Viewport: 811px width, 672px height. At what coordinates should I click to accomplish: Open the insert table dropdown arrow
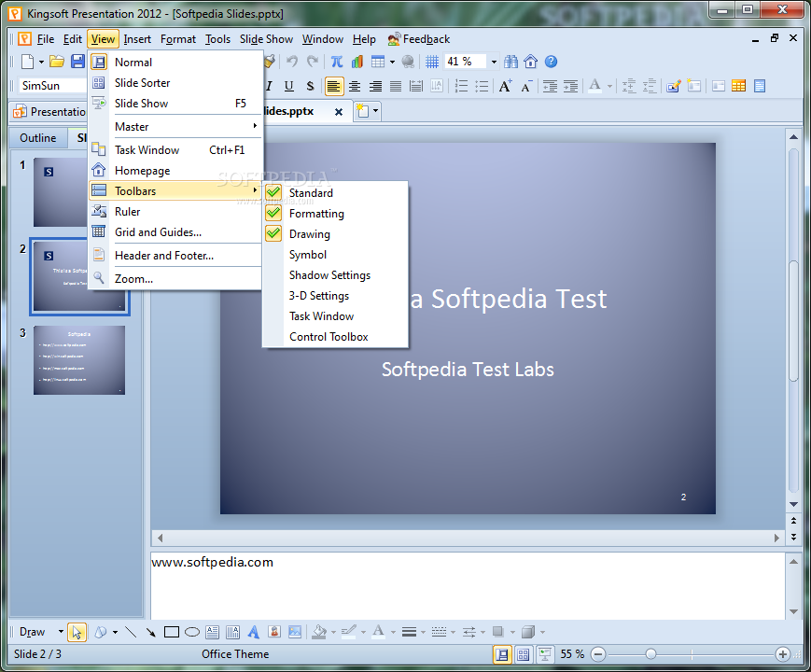392,63
